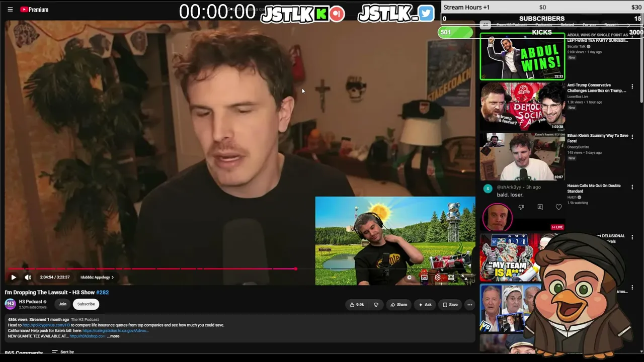Like the video showing 9.9k likes
Screen dimensions: 644x362
[x=357, y=305]
